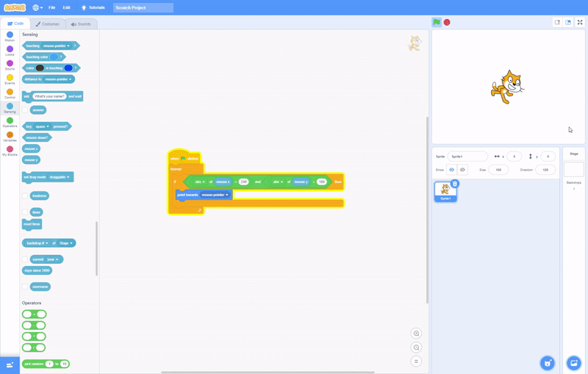Open the Add Extension button

(x=10, y=364)
